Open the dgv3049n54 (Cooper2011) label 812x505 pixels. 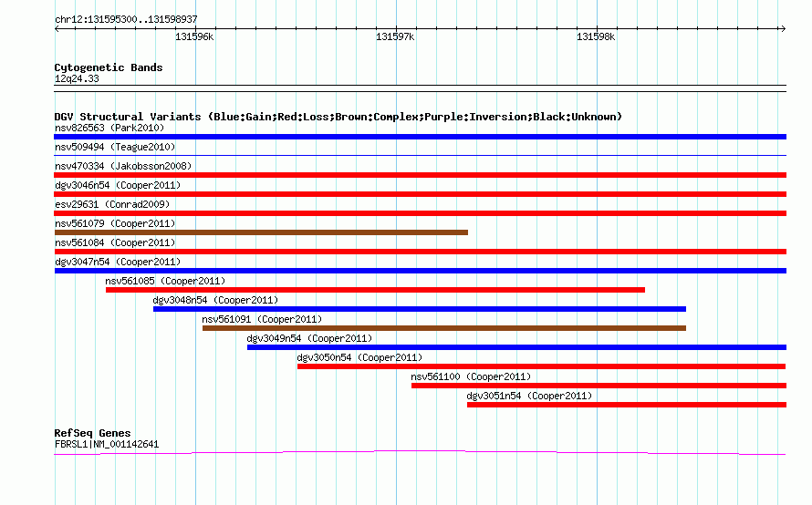(309, 338)
